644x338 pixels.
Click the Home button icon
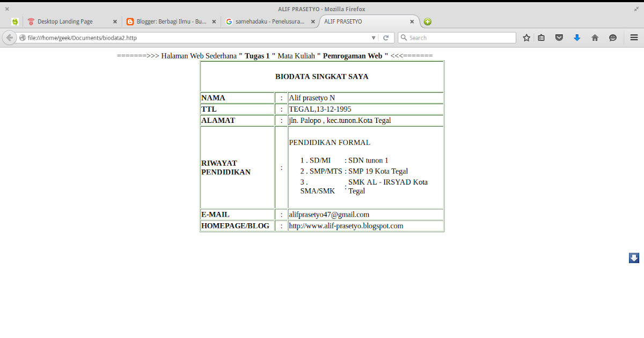click(x=595, y=38)
